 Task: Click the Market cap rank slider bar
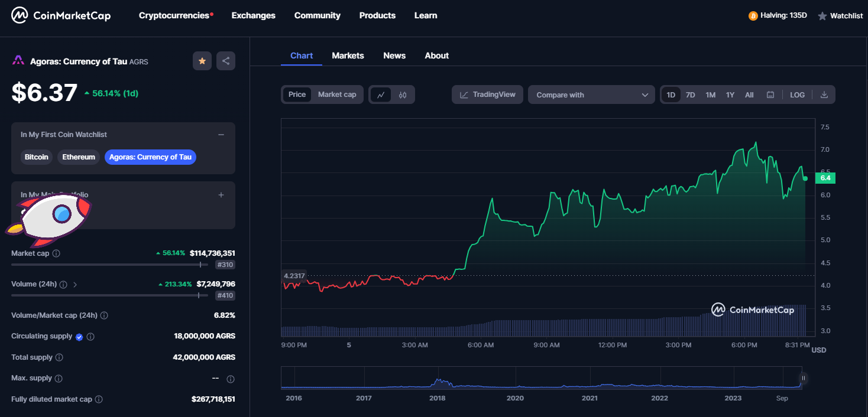coord(110,265)
